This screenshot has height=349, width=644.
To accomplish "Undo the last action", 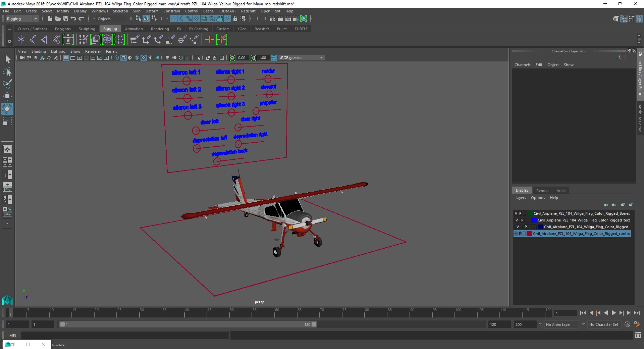I will (x=73, y=19).
